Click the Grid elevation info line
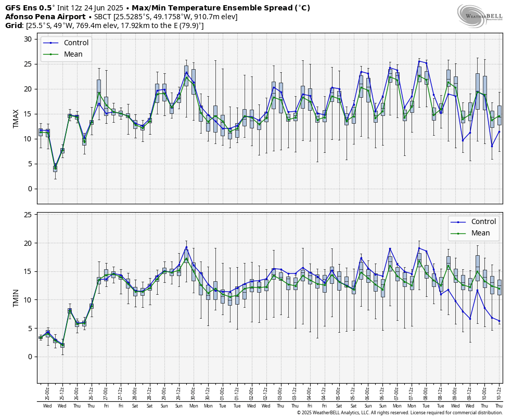Image resolution: width=512 pixels, height=420 pixels. coord(104,25)
